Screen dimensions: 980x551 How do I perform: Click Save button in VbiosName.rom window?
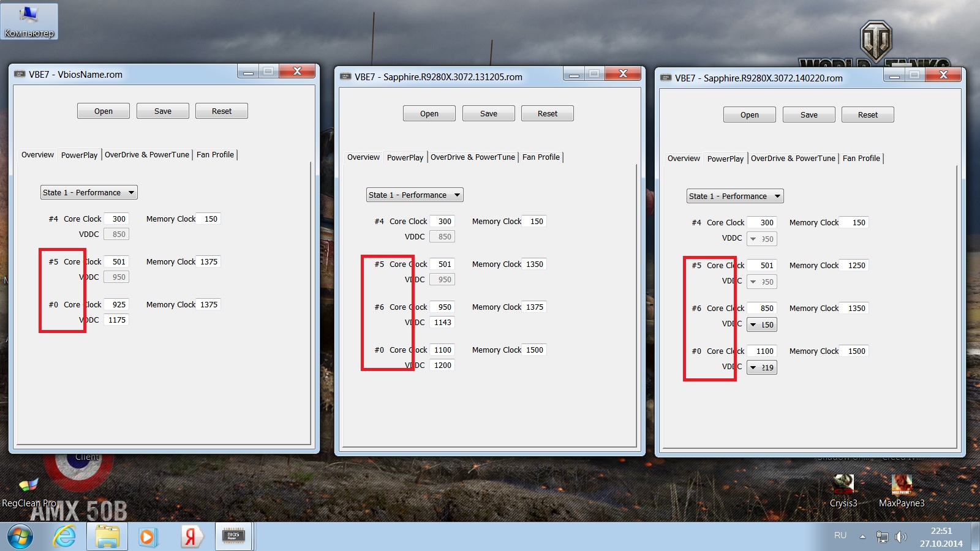(163, 111)
